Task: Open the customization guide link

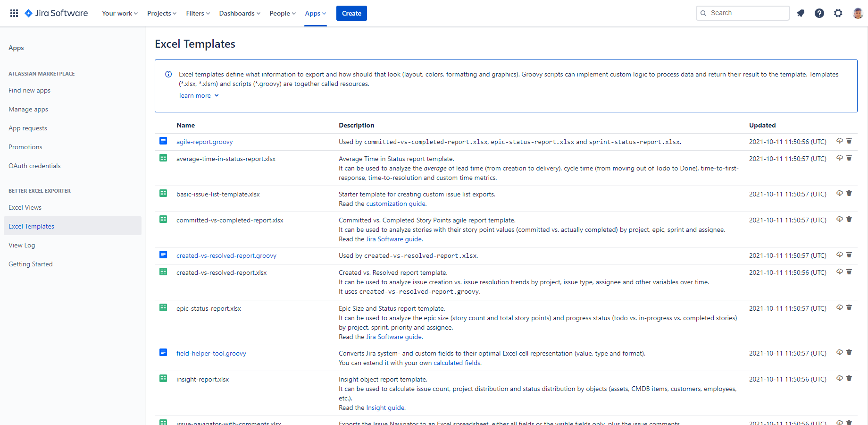Action: tap(396, 204)
